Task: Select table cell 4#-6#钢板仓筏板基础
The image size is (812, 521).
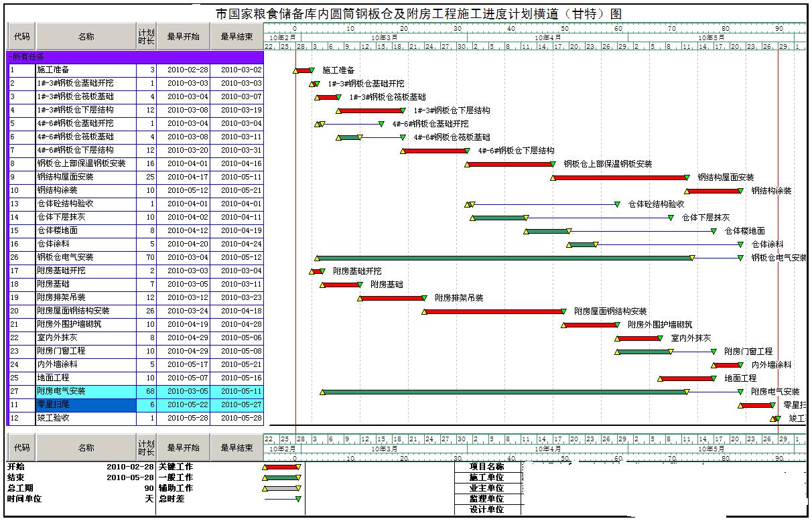Action: pyautogui.click(x=86, y=137)
